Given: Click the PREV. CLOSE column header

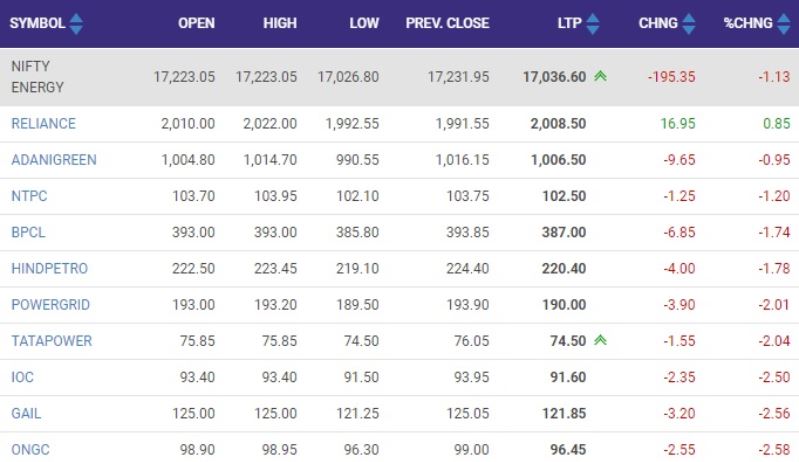Looking at the screenshot, I should click(x=447, y=23).
